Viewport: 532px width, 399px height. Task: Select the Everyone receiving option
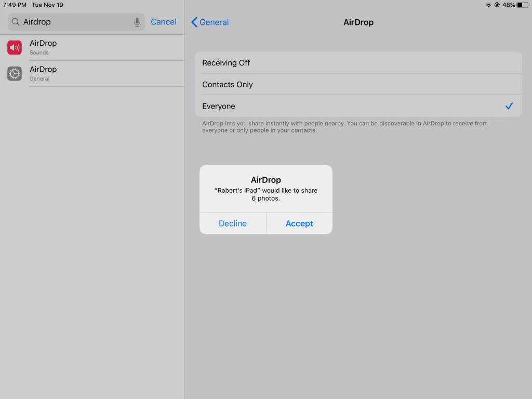[219, 106]
